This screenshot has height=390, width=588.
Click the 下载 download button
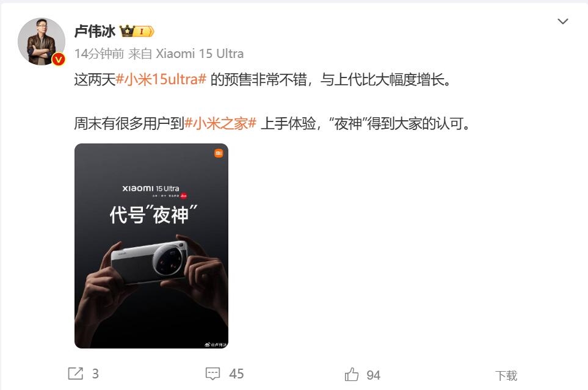506,375
